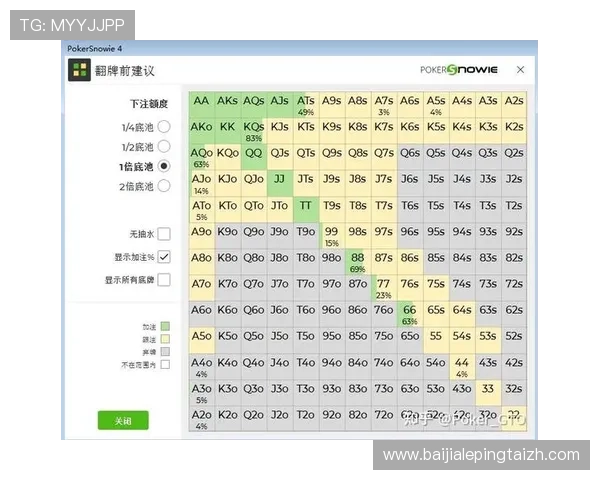Click the T2s hand cell
The height and width of the screenshot is (480, 600).
[514, 209]
